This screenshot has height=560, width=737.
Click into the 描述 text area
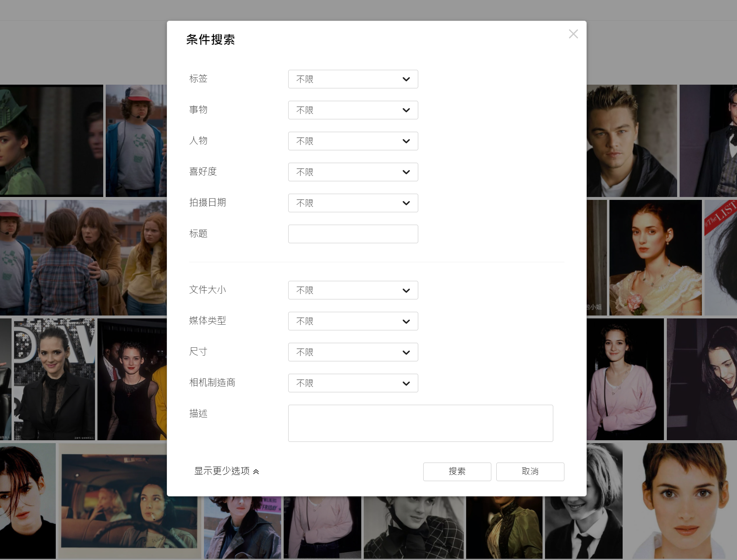tap(420, 423)
